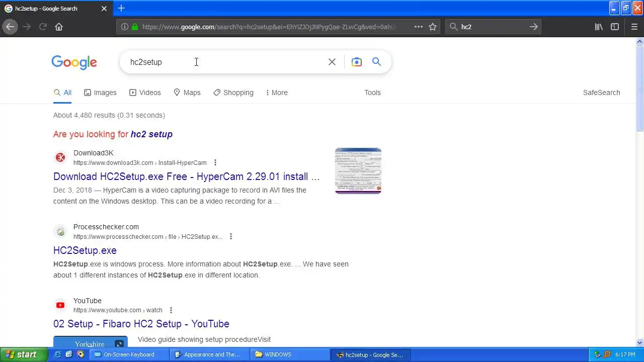
Task: Click the Yorkshire video thumbnail
Action: [91, 341]
